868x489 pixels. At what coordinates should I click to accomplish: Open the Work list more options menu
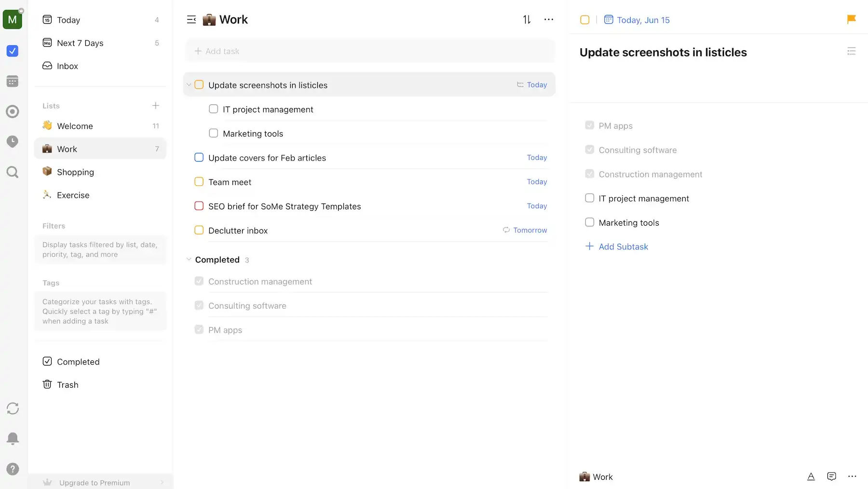tap(549, 19)
